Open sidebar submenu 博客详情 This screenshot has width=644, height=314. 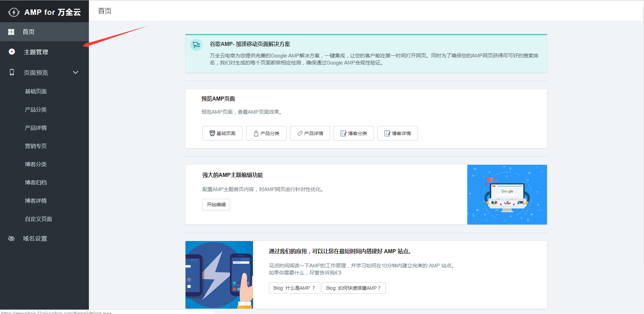pyautogui.click(x=36, y=201)
